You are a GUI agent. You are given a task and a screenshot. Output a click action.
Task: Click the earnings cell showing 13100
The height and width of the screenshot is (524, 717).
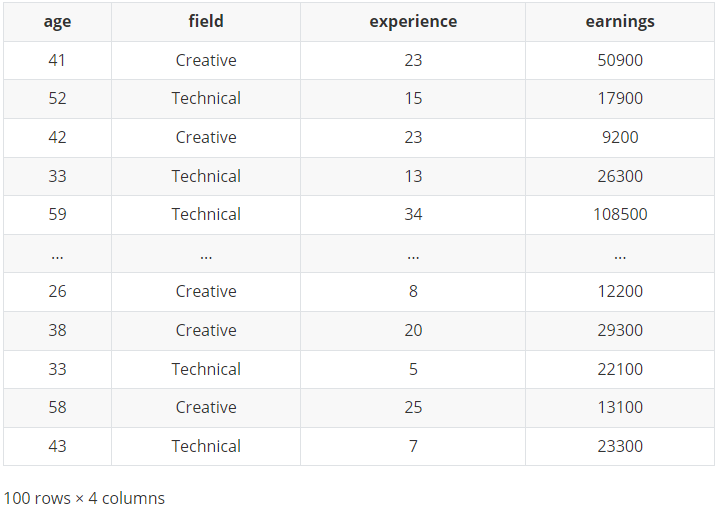coord(620,407)
